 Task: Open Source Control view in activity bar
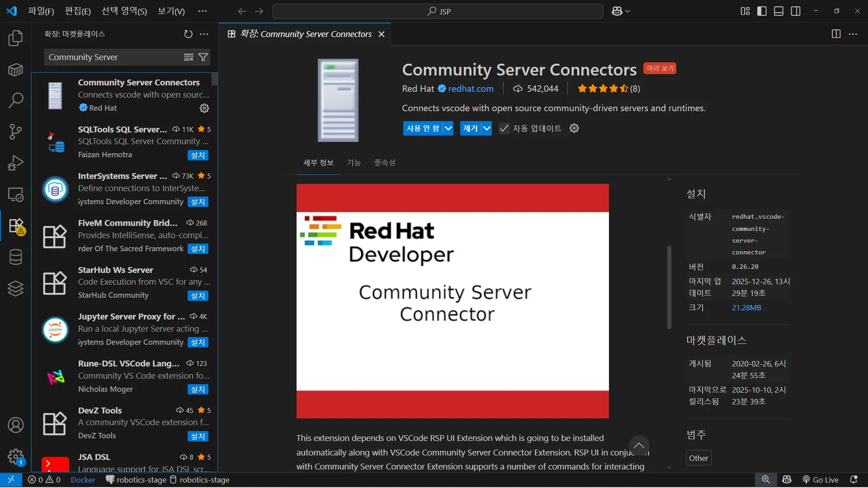(x=15, y=132)
